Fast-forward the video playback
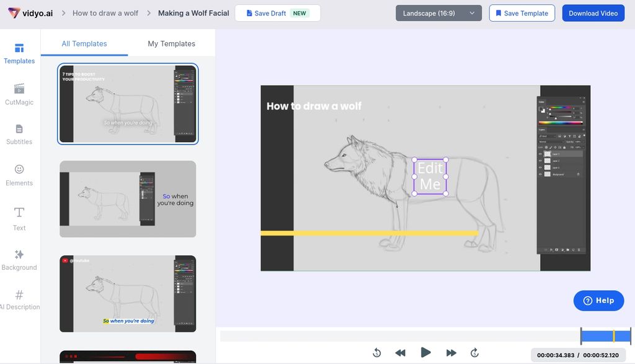Viewport: 635px width, 364px height. (x=450, y=352)
